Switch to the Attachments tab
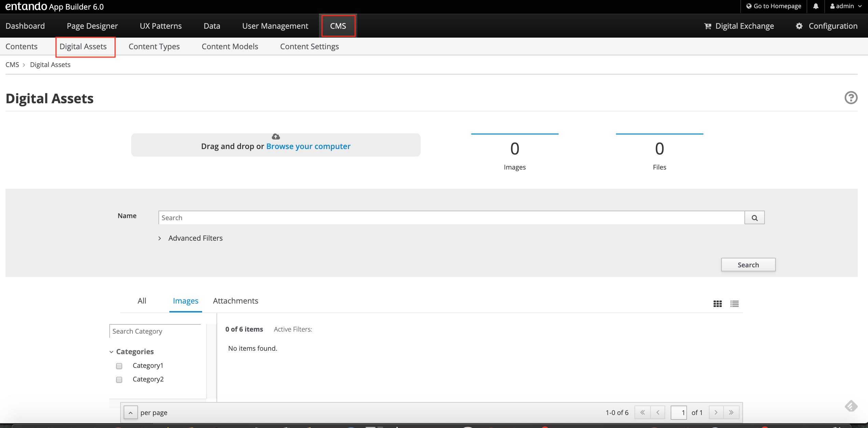The width and height of the screenshot is (868, 428). (x=235, y=301)
